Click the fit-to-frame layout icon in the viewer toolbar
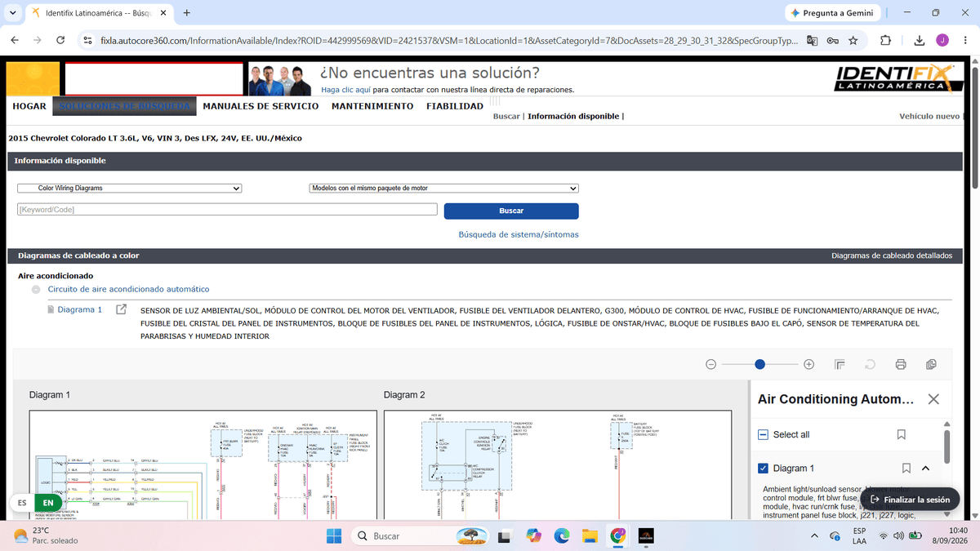Viewport: 980px width, 551px height. (840, 364)
